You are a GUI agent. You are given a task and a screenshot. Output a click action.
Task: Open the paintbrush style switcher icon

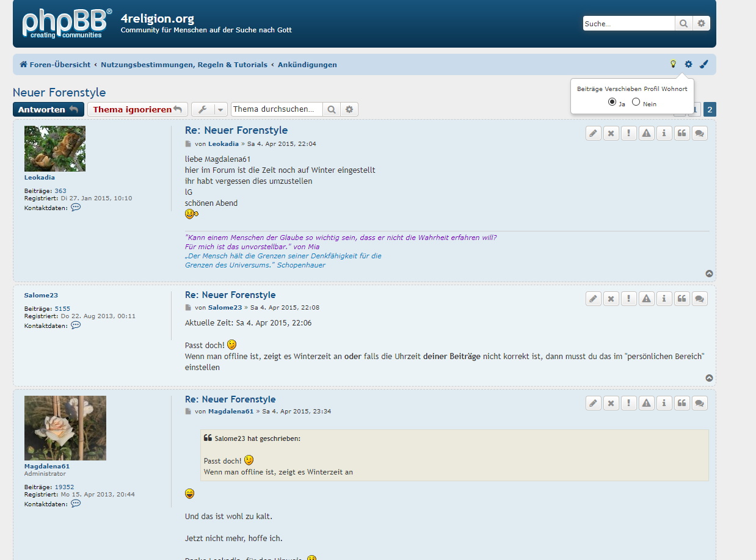[703, 64]
